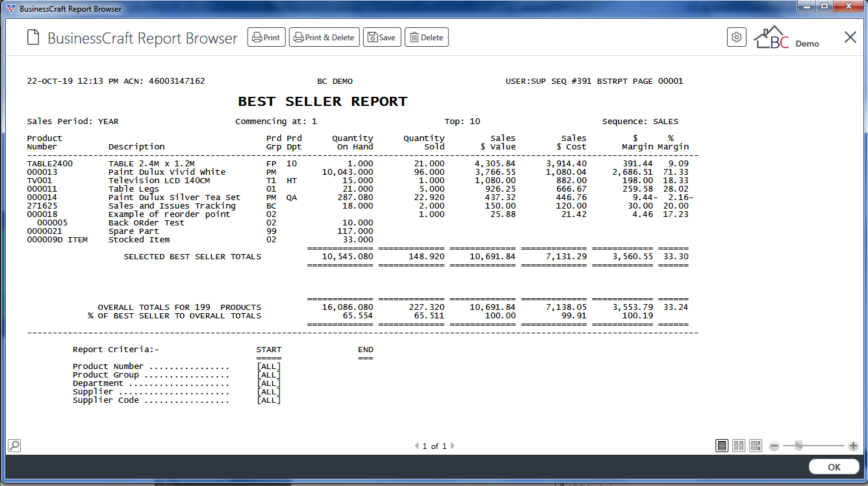Screen dimensions: 868x486
Task: Click OVERALL TOTALS FOR 199 PRODUCTS label
Action: [x=179, y=307]
